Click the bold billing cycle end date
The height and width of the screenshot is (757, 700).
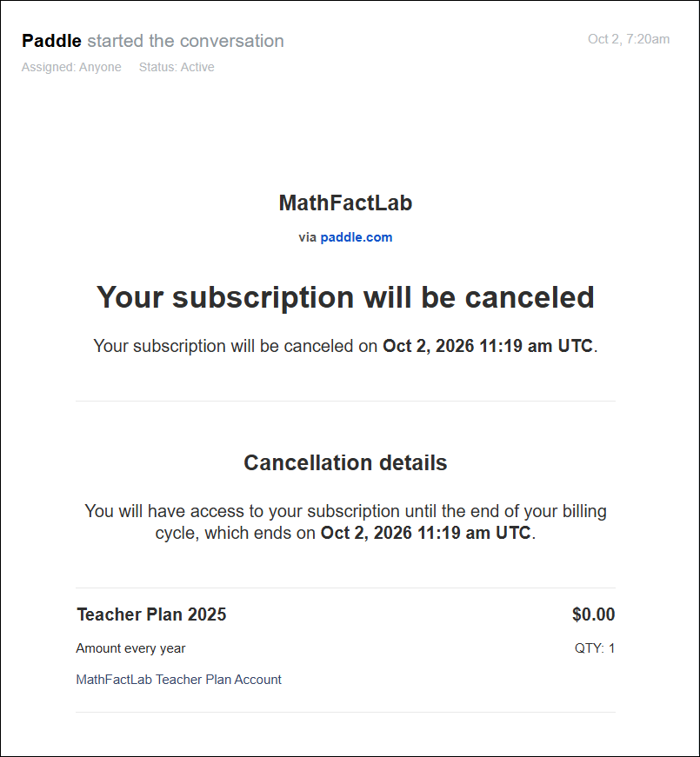pyautogui.click(x=425, y=533)
